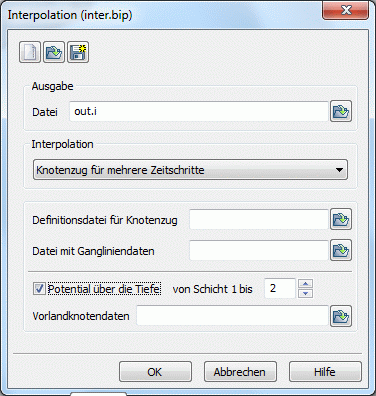Viewport: 376px width, 396px height.
Task: Decrease the Schicht layer value with the down arrow
Action: click(306, 293)
